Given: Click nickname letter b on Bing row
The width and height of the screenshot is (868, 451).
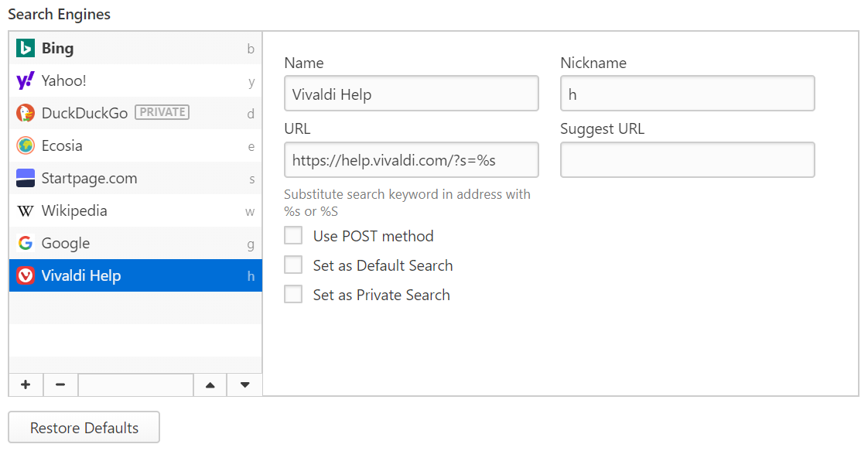Looking at the screenshot, I should tap(251, 50).
